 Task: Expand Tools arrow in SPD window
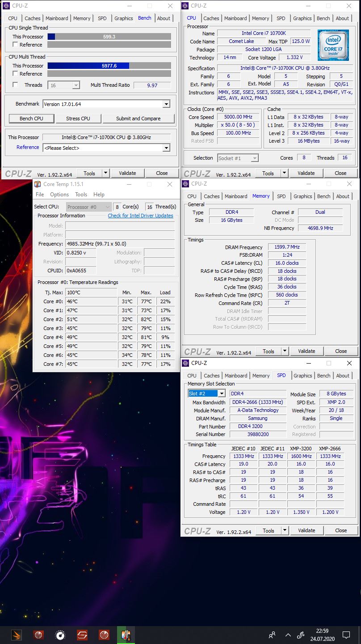pyautogui.click(x=285, y=530)
